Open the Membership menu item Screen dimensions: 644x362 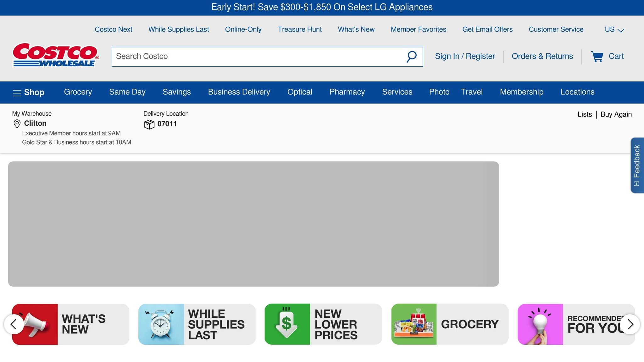tap(522, 92)
